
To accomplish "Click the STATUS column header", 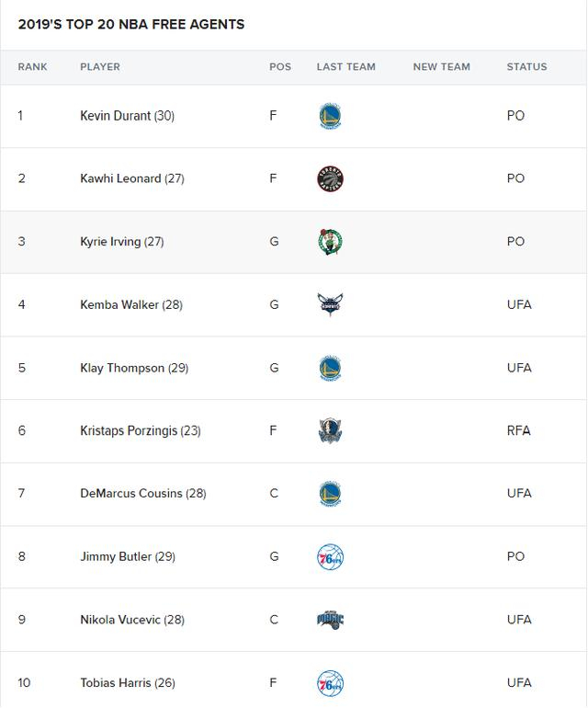I will [x=526, y=67].
